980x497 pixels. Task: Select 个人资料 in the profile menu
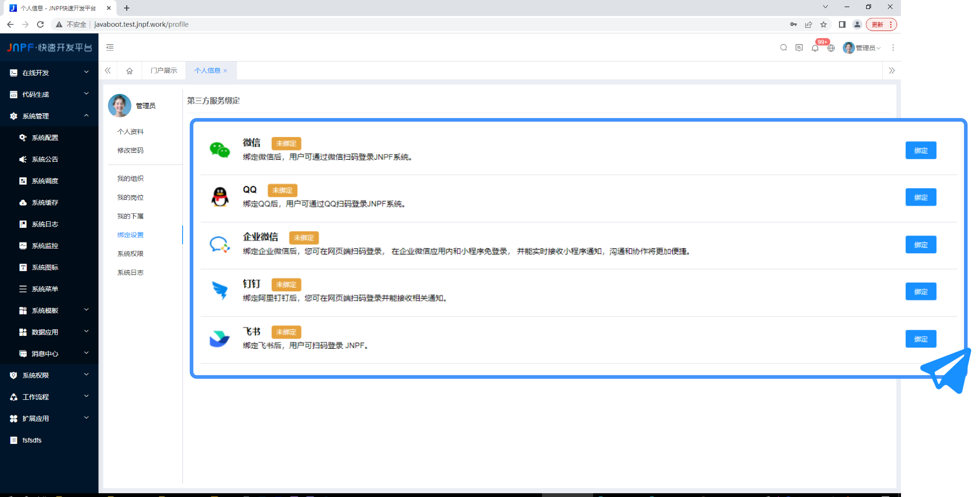pyautogui.click(x=130, y=131)
